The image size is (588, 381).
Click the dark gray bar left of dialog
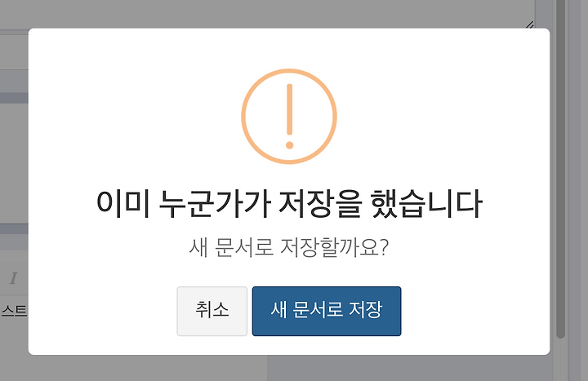pyautogui.click(x=14, y=98)
